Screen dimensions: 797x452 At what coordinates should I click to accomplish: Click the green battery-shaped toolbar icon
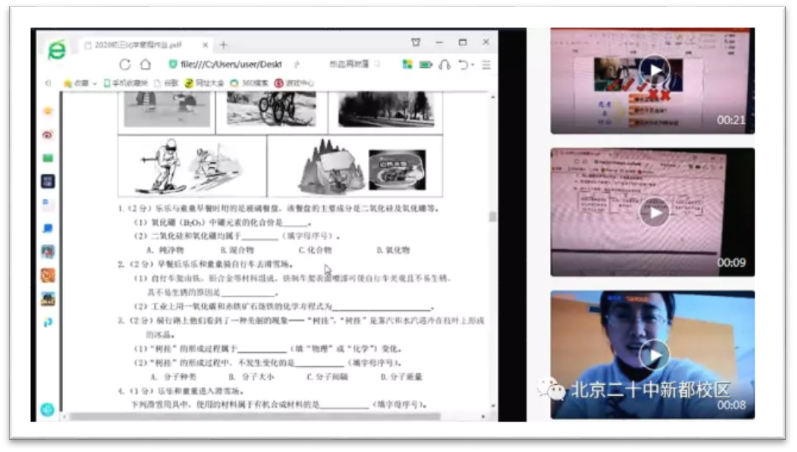tap(425, 65)
